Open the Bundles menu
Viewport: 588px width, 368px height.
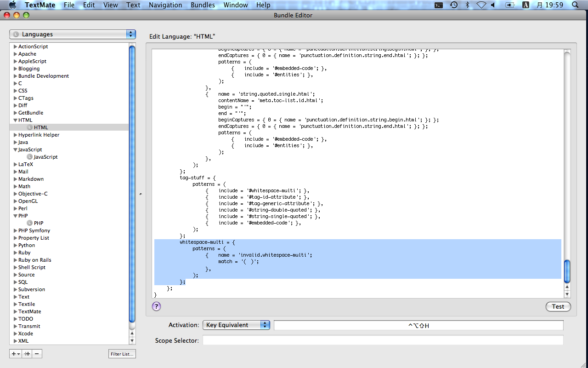point(202,5)
